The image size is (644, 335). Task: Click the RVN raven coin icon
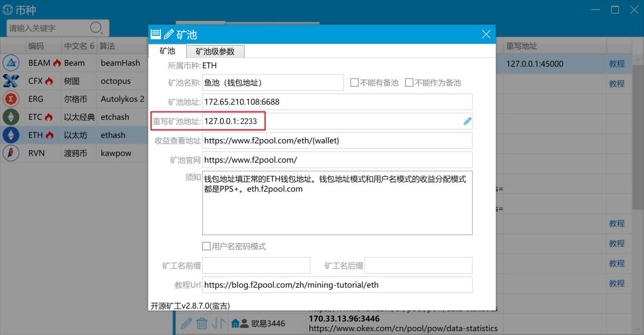[x=11, y=153]
